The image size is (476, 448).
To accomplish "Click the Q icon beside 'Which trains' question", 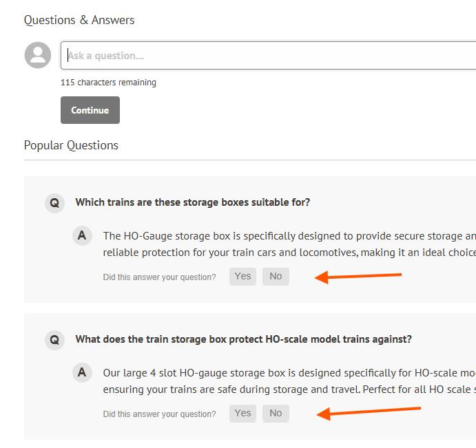I will point(54,203).
